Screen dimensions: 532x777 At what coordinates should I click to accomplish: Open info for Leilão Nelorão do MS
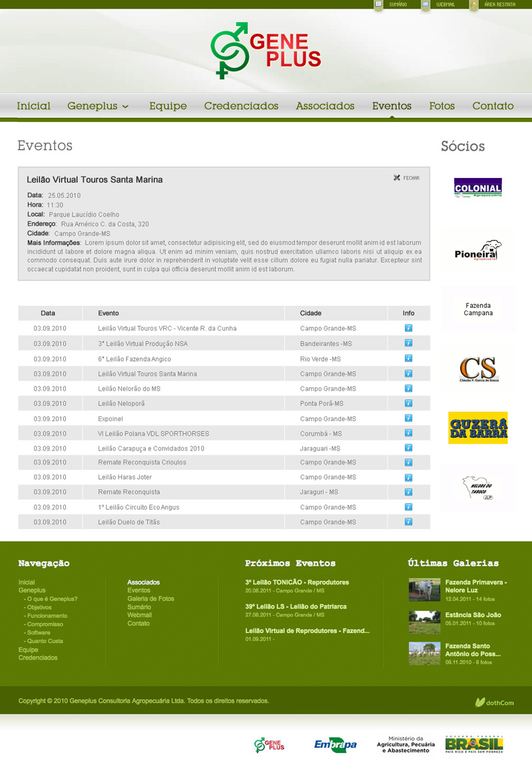(408, 388)
